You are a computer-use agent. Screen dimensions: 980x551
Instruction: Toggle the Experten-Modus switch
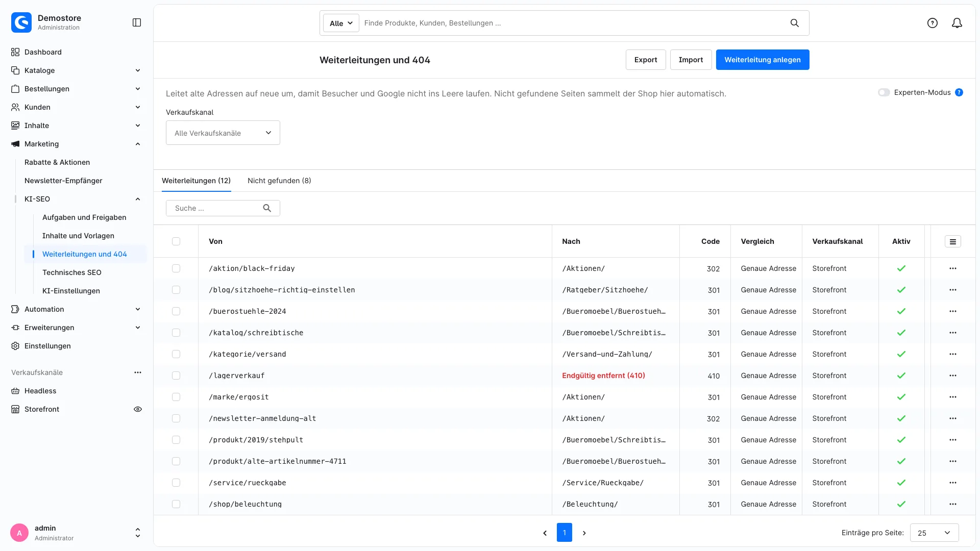(884, 92)
